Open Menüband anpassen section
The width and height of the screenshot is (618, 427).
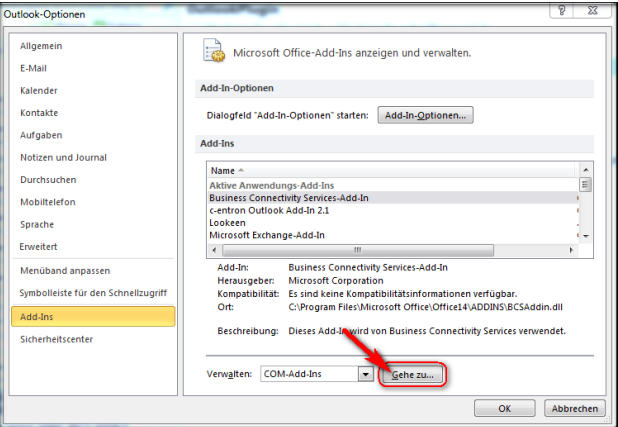coord(65,271)
